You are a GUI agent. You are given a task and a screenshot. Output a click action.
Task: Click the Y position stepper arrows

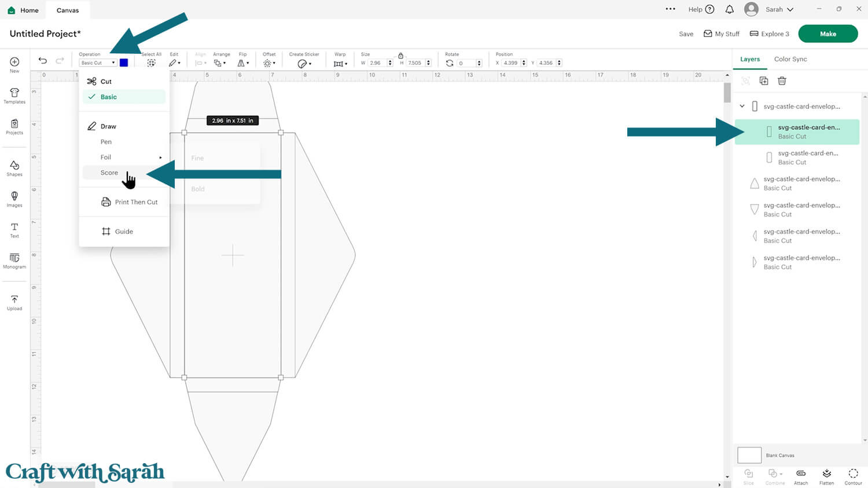click(560, 63)
